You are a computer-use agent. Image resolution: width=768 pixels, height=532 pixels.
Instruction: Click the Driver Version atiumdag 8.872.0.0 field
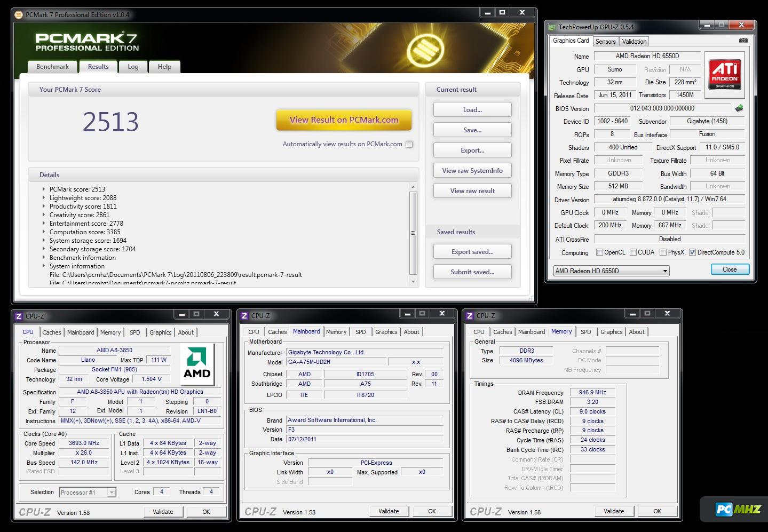tap(670, 200)
